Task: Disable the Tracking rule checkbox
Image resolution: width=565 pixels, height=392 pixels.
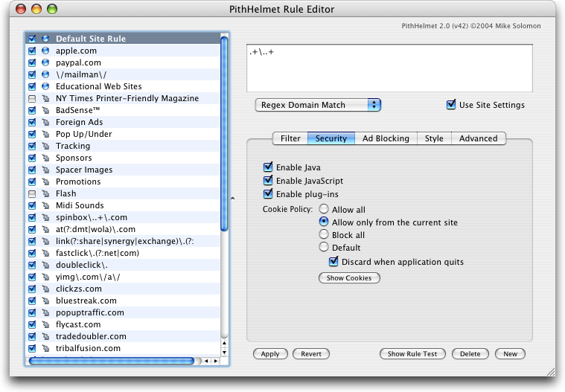Action: [32, 146]
